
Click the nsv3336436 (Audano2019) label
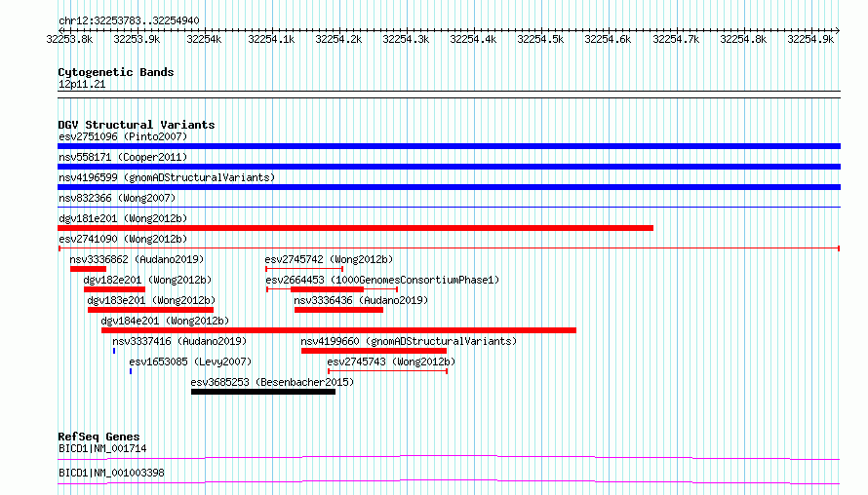point(361,300)
